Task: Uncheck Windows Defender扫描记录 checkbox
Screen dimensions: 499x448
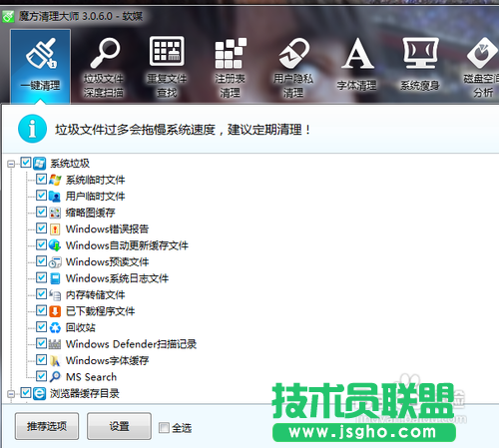Action: [41, 343]
